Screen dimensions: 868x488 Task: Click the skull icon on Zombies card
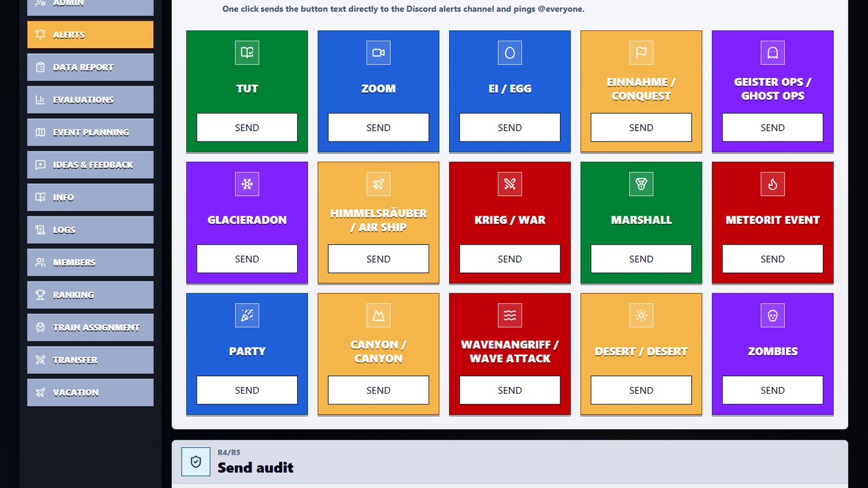click(773, 315)
